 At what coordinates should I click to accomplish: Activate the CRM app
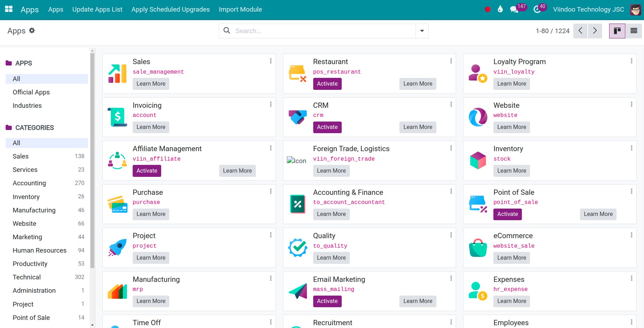[x=327, y=127]
